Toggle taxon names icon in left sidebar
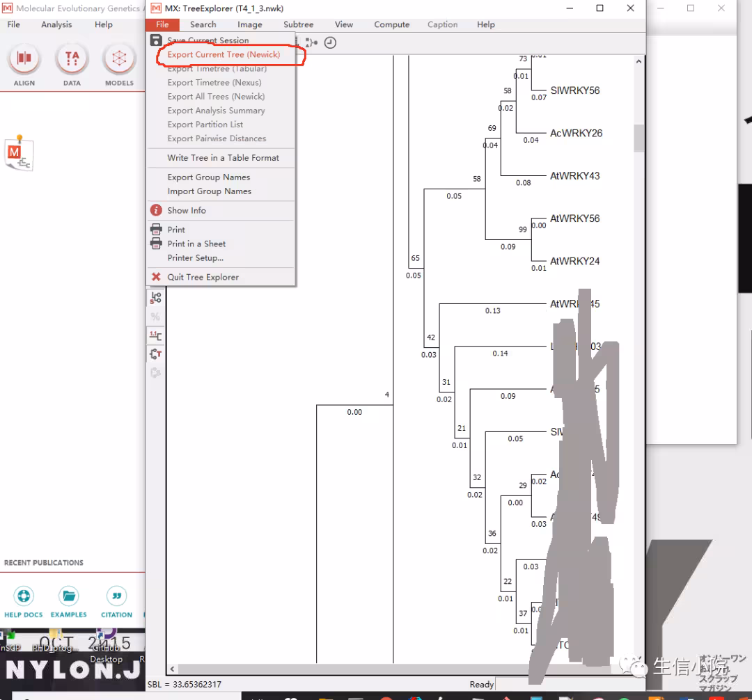This screenshot has height=700, width=752. [155, 354]
